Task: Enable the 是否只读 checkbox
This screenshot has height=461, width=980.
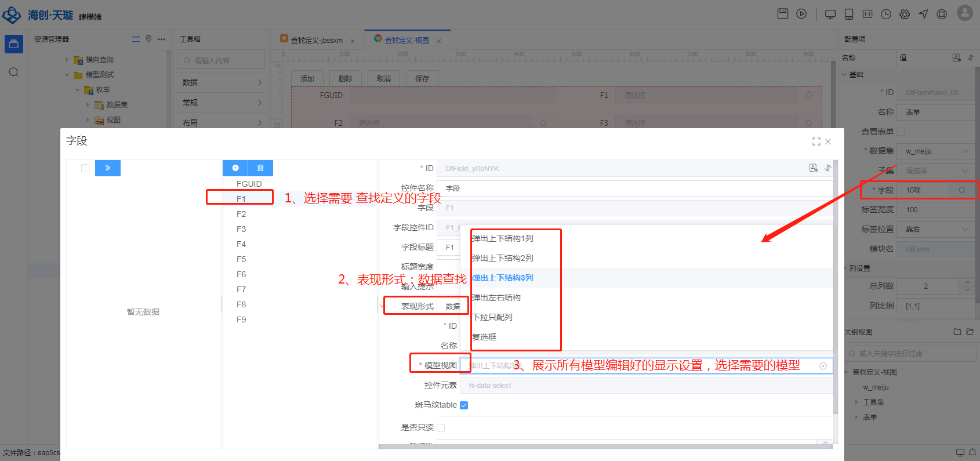Action: (x=441, y=428)
